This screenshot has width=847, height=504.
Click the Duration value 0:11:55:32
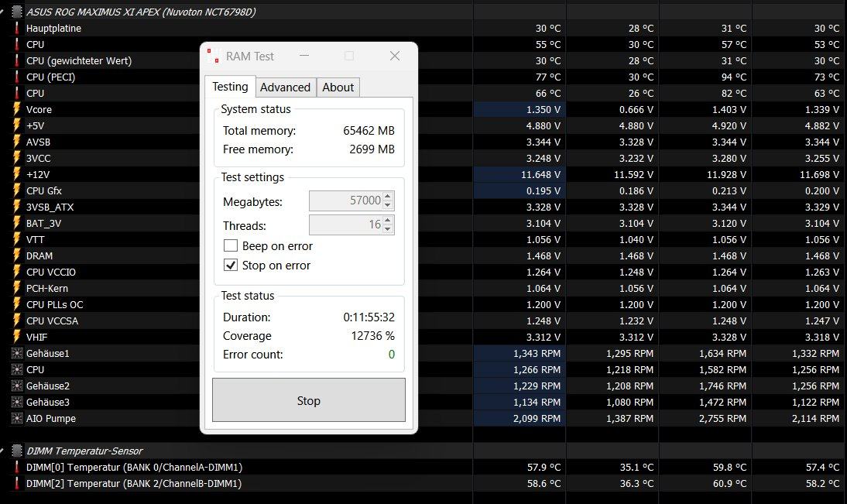[369, 317]
